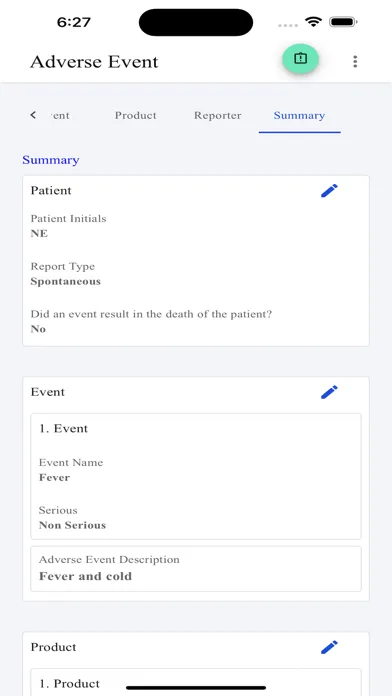Edit the Product section with pencil icon
The image size is (392, 696).
click(329, 647)
